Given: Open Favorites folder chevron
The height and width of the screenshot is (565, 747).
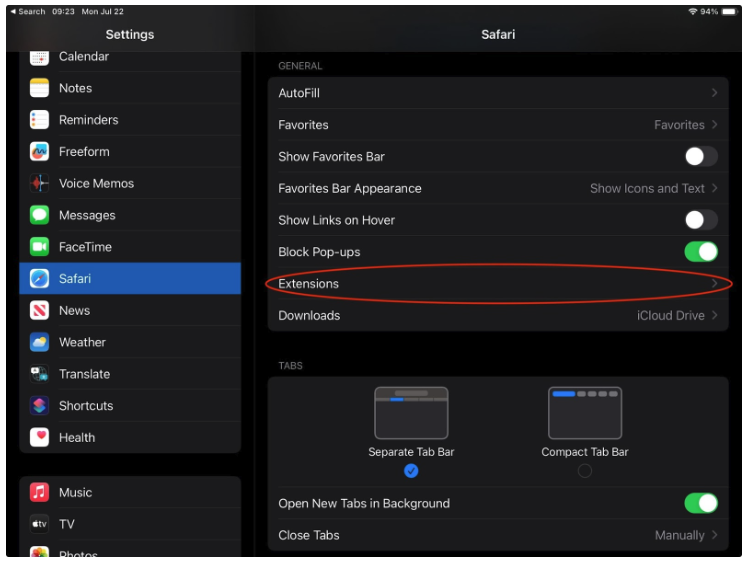Looking at the screenshot, I should click(714, 125).
